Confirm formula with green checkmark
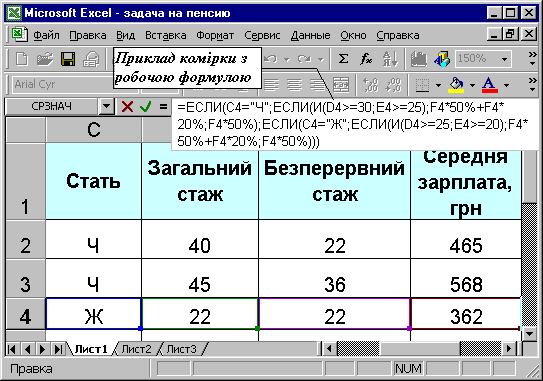Viewport: 543px width, 381px height. pos(145,106)
